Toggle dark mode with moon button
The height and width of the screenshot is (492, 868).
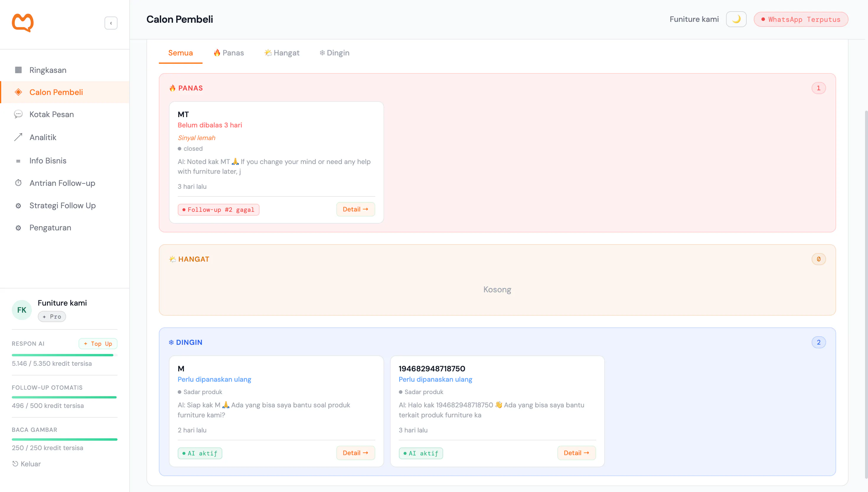coord(736,19)
